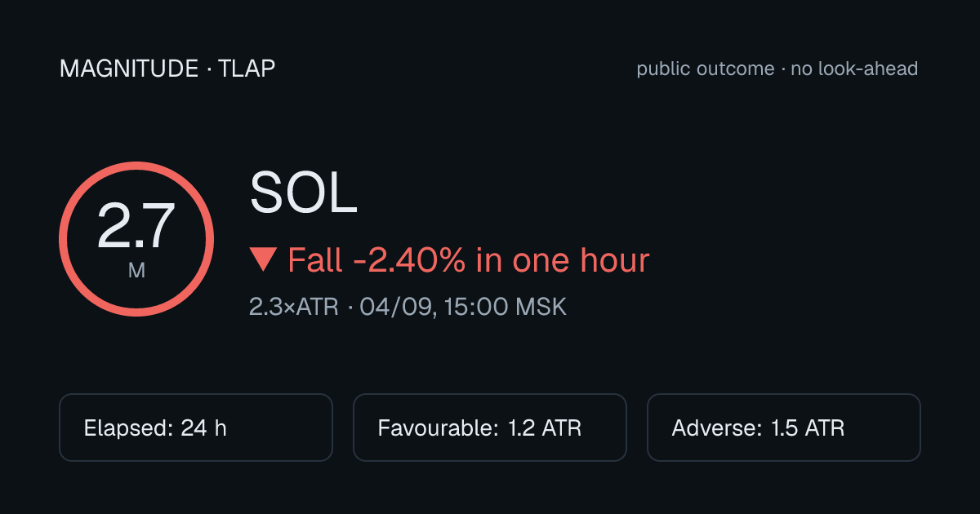Viewport: 980px width, 514px height.
Task: Click the word Fall in red headline
Action: pyautogui.click(x=315, y=260)
